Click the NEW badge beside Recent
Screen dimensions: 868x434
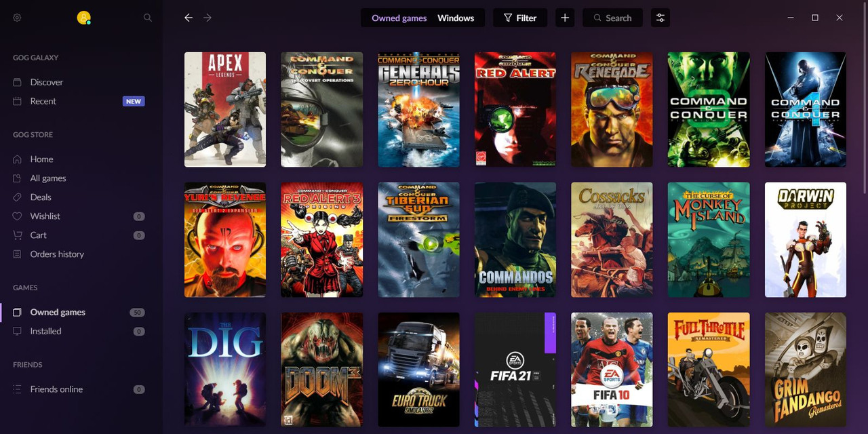click(134, 102)
